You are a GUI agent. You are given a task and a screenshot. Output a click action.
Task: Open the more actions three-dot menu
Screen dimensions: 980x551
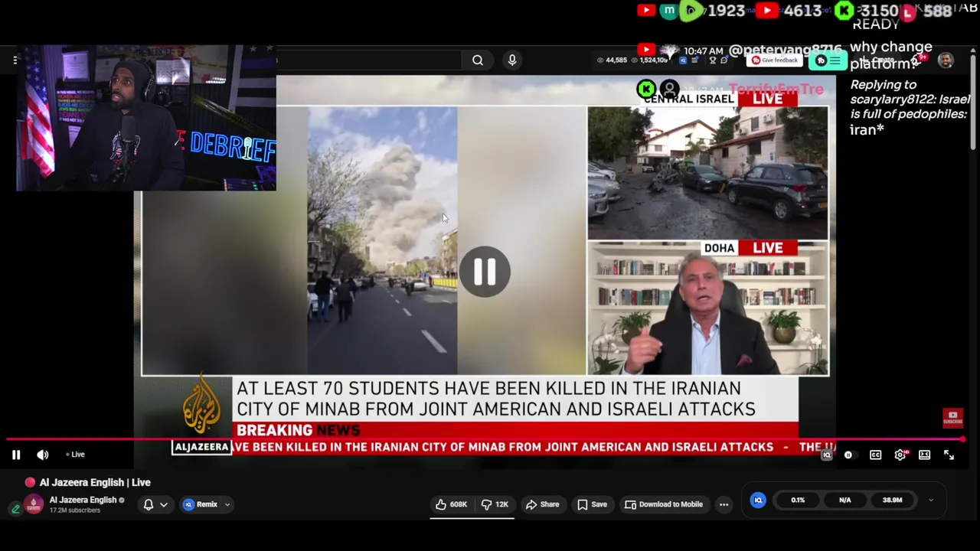pyautogui.click(x=724, y=504)
